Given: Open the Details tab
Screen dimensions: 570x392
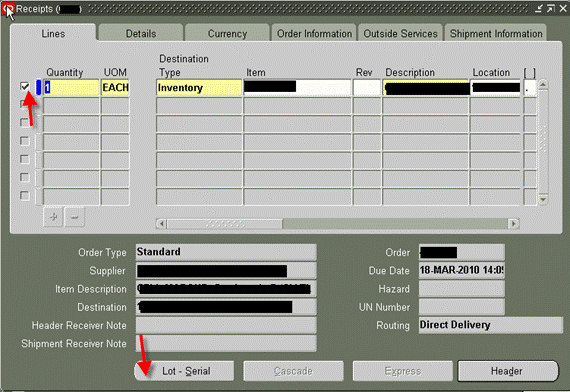Looking at the screenshot, I should [141, 33].
